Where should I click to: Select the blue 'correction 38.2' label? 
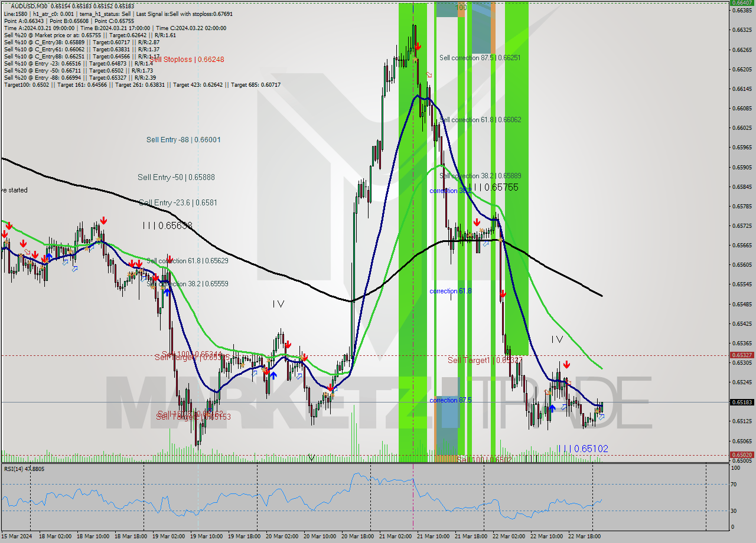point(451,191)
